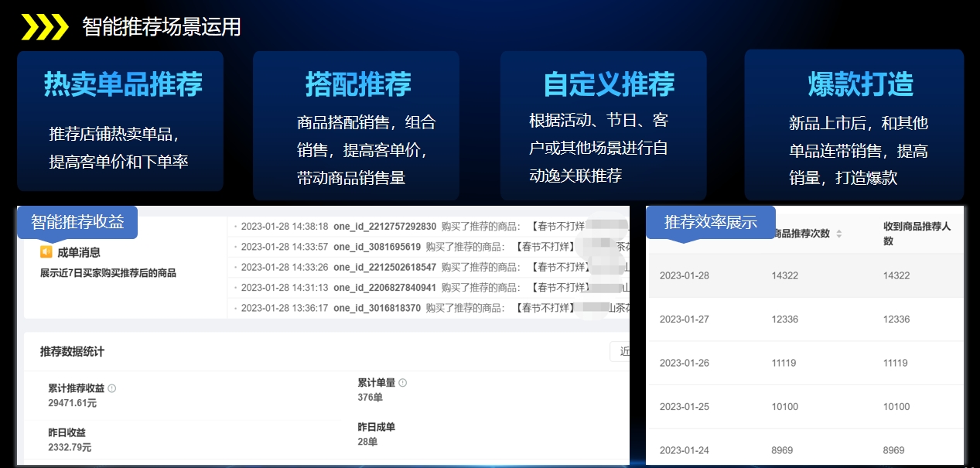Open the 爆款打造 card
Screen dimensions: 980x468
[854, 125]
